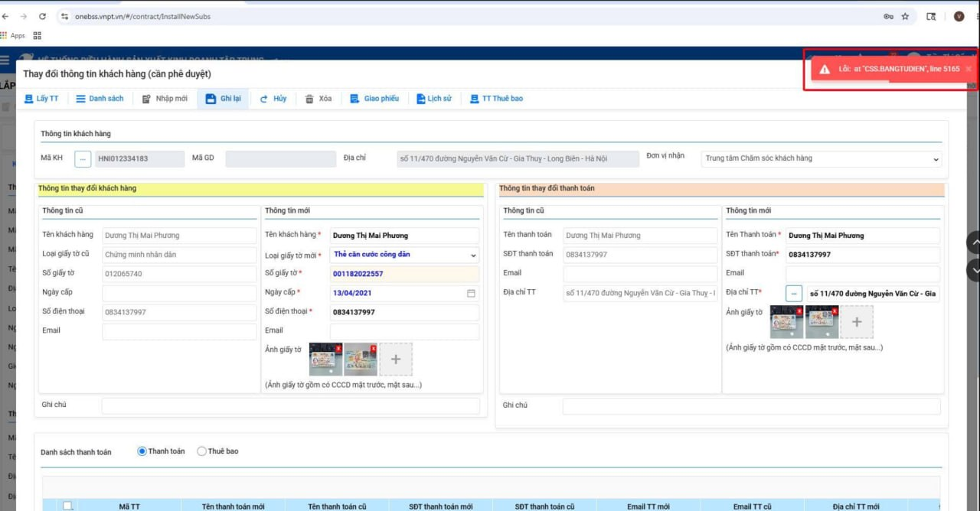Click the lower dark round arrow button
This screenshot has width=980, height=511.
(x=975, y=270)
